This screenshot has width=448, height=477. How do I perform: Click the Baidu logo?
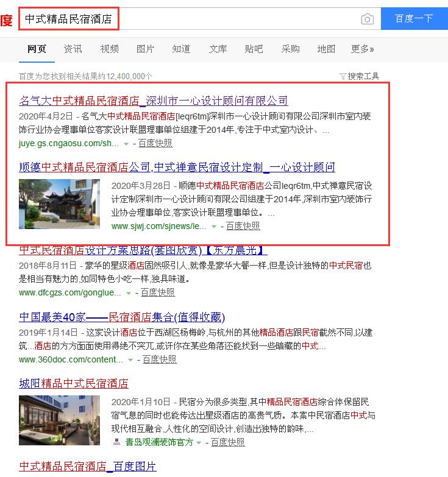[6, 19]
